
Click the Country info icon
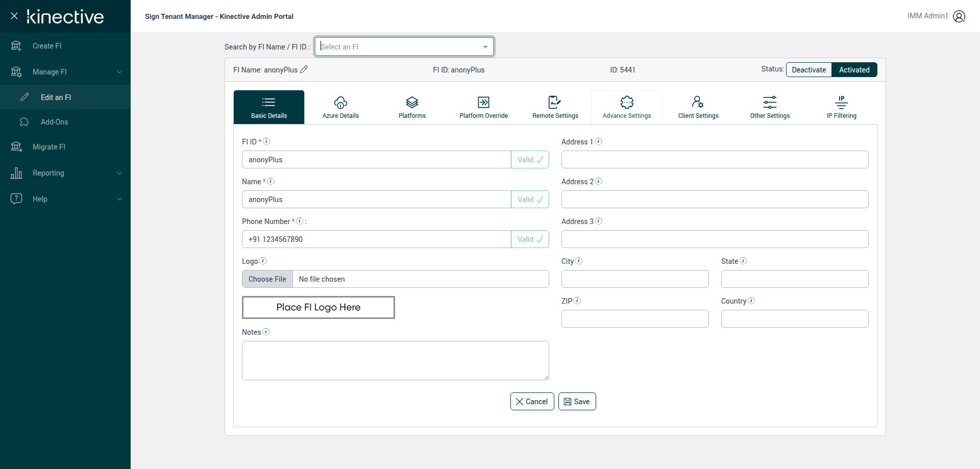751,301
